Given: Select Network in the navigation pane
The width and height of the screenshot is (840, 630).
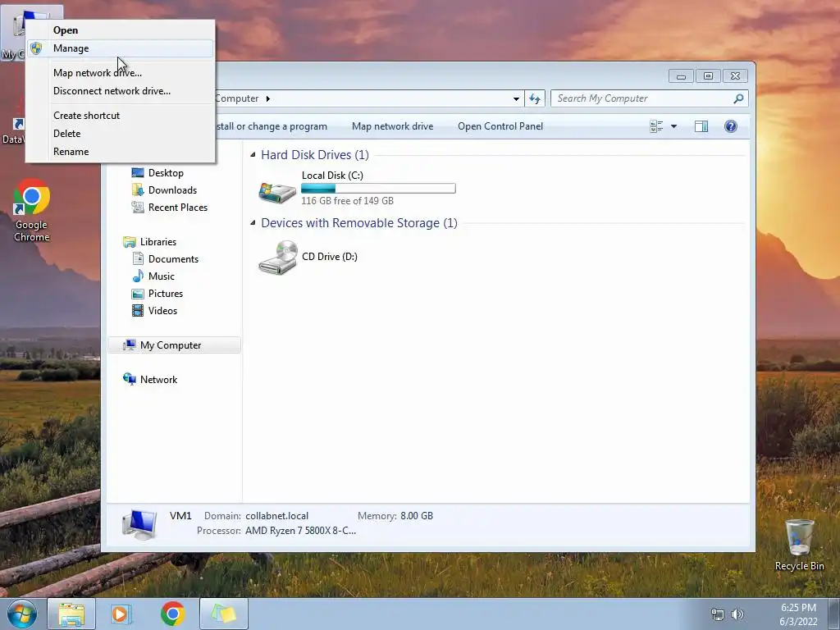Looking at the screenshot, I should (158, 380).
